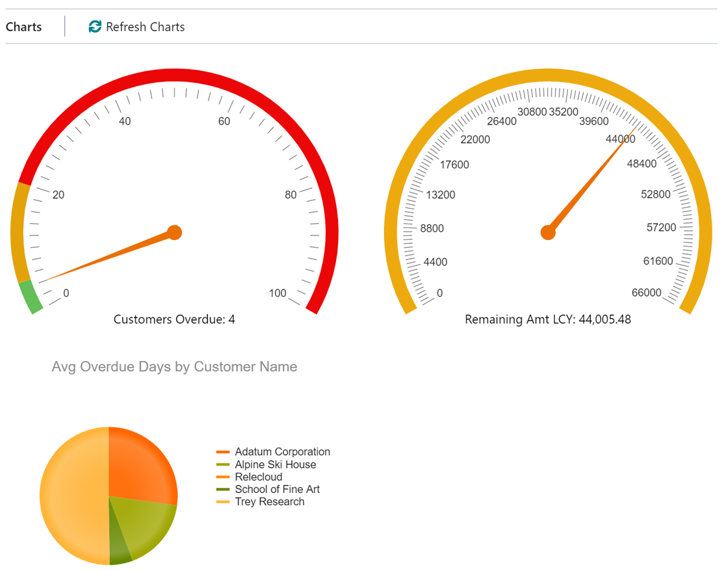Click the Avg Overdue Days chart title
The image size is (728, 571).
pyautogui.click(x=174, y=367)
